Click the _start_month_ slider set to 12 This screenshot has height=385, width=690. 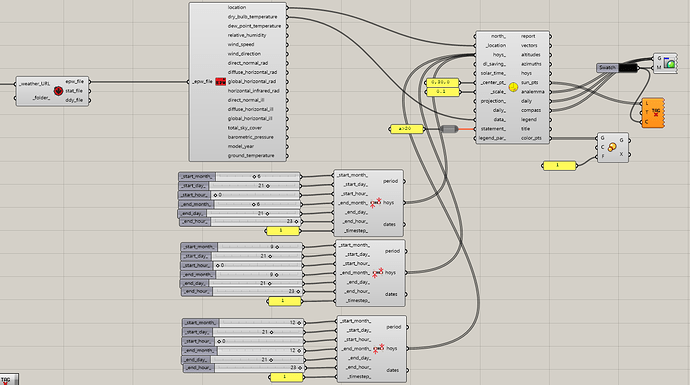[243, 323]
